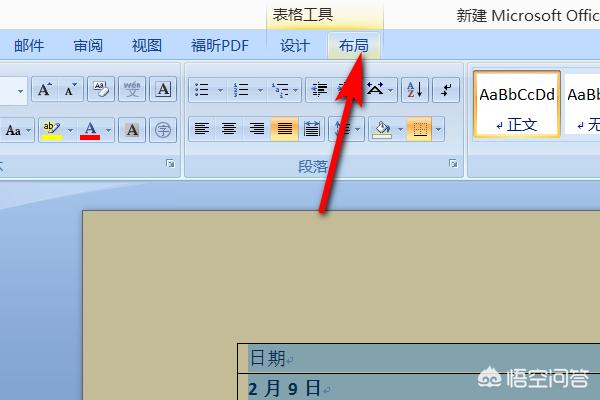Apply multilevel list formatting
Screen dimensions: 600x400
coord(280,90)
